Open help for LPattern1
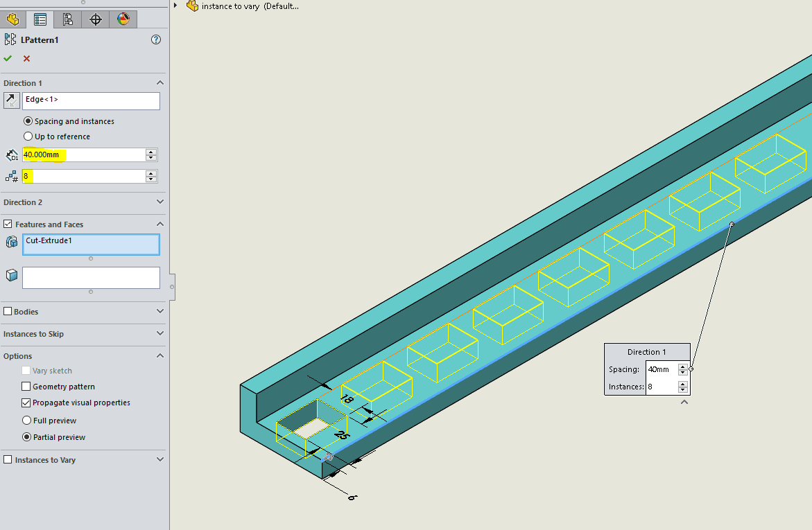This screenshot has height=530, width=812. (x=156, y=40)
